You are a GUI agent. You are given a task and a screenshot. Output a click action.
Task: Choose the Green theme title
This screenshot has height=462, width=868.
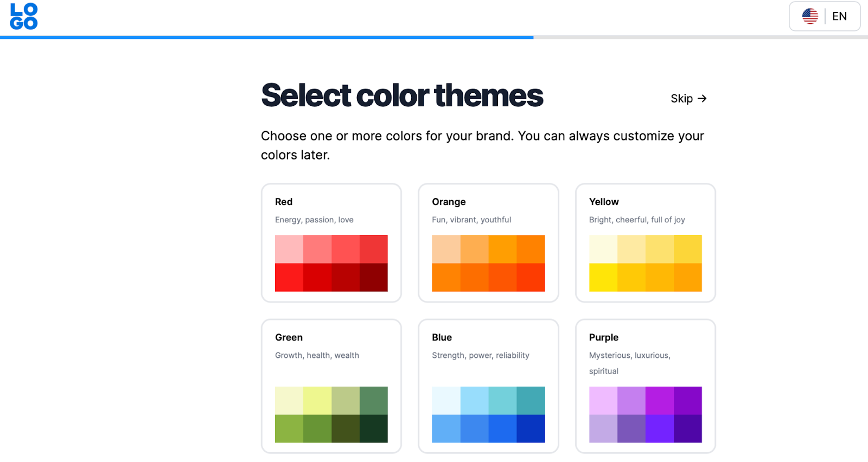tap(289, 337)
